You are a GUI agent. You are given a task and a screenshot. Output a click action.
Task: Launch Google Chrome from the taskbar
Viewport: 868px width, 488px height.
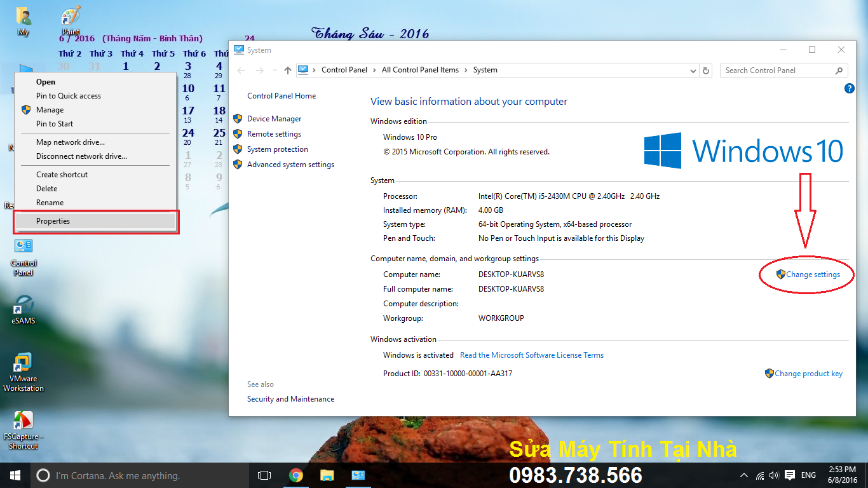click(x=295, y=475)
